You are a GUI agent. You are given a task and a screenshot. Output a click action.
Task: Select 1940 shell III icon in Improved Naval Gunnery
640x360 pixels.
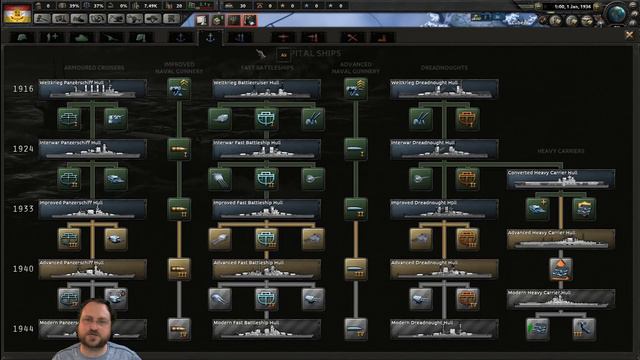(x=179, y=269)
